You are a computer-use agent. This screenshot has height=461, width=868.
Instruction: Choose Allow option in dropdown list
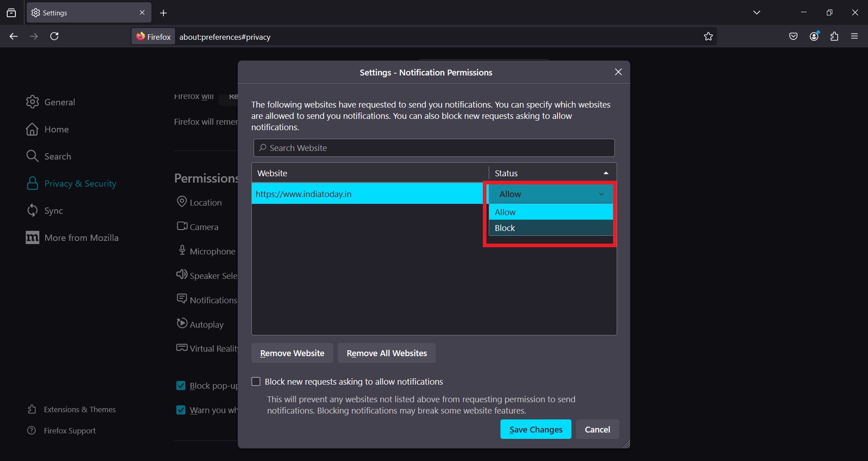551,212
